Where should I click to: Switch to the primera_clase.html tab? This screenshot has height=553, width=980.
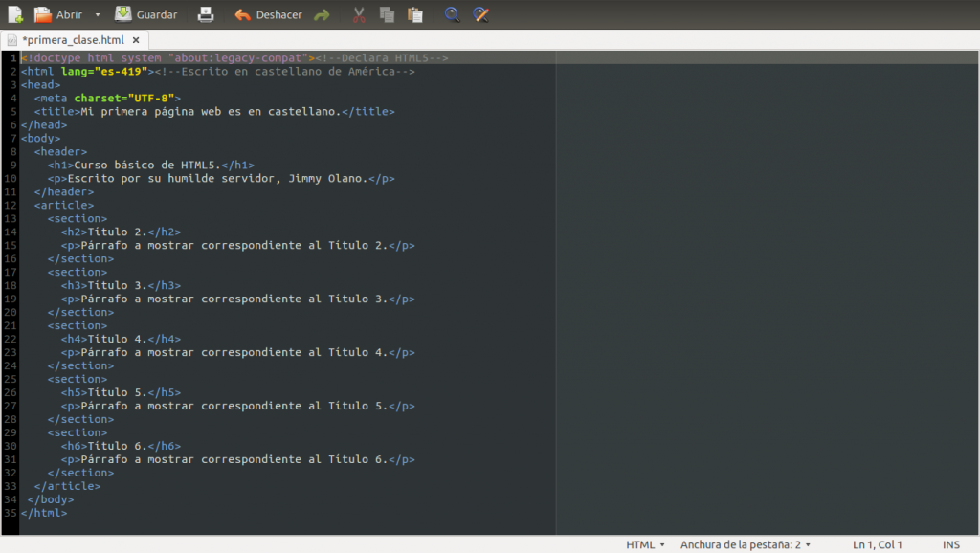73,40
